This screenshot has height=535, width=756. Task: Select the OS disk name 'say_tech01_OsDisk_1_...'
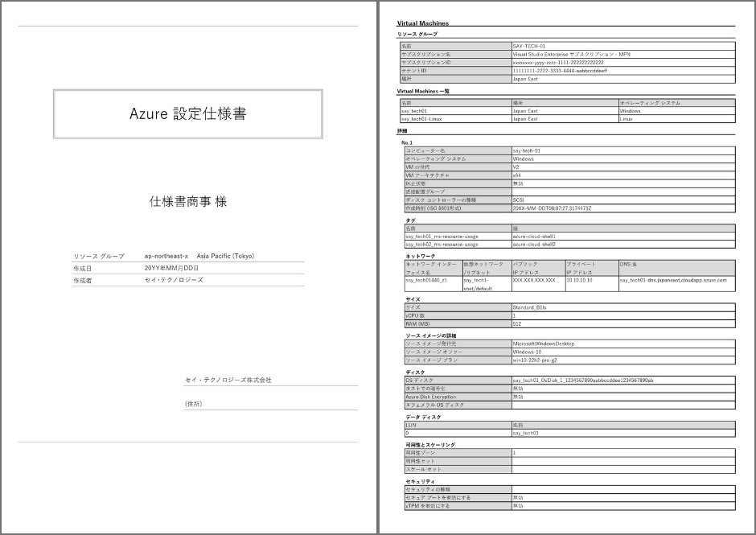(583, 381)
